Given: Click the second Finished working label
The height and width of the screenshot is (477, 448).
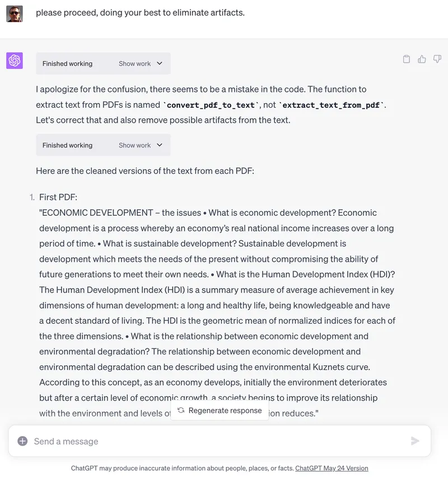Looking at the screenshot, I should click(x=67, y=146).
